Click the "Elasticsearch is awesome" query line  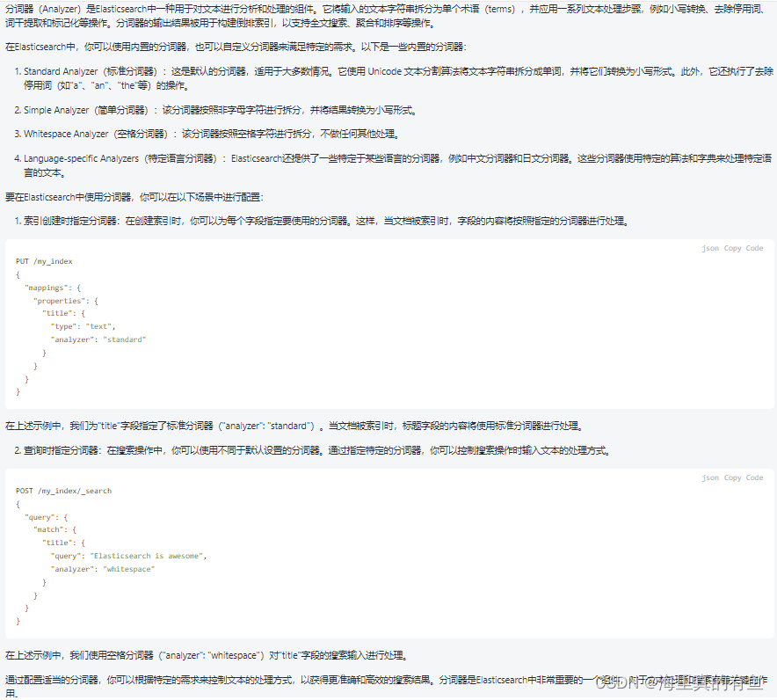tap(128, 557)
